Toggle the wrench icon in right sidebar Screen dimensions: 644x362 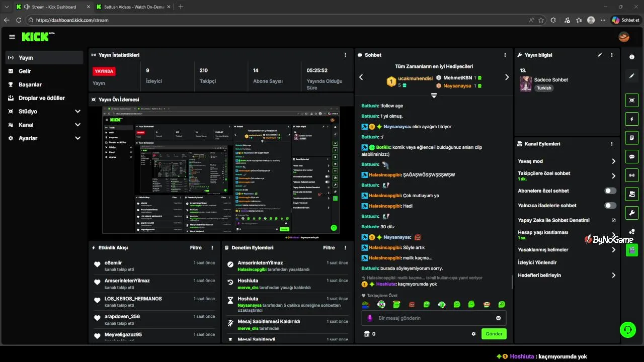(x=632, y=213)
